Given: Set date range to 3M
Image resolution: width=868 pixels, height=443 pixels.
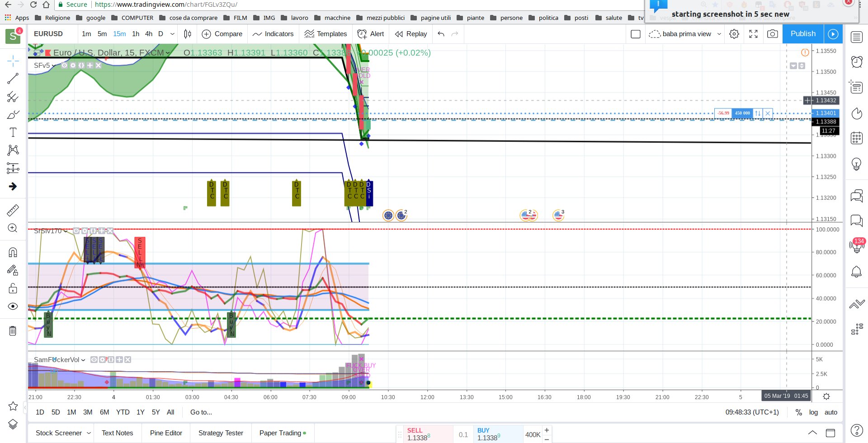Looking at the screenshot, I should (88, 412).
